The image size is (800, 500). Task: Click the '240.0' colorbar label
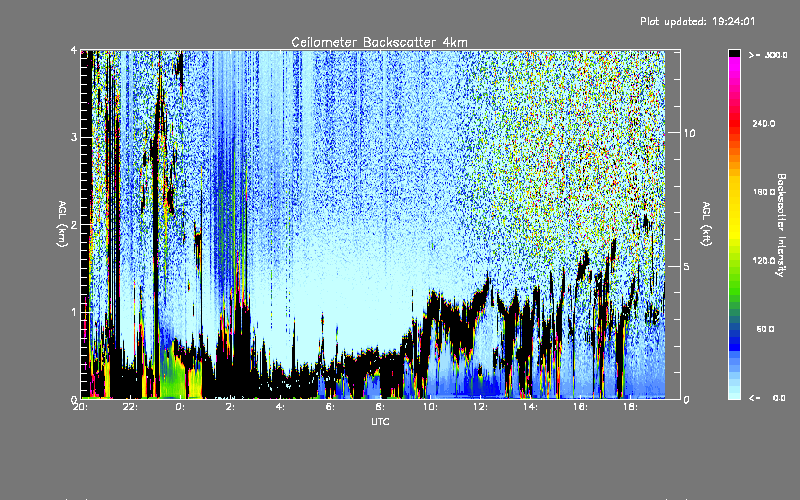point(764,124)
